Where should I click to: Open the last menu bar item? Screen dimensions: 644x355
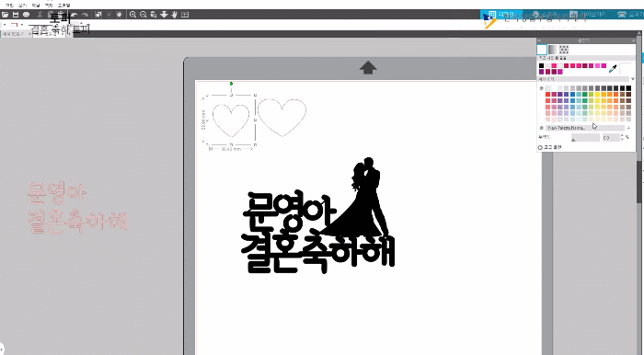[x=63, y=6]
